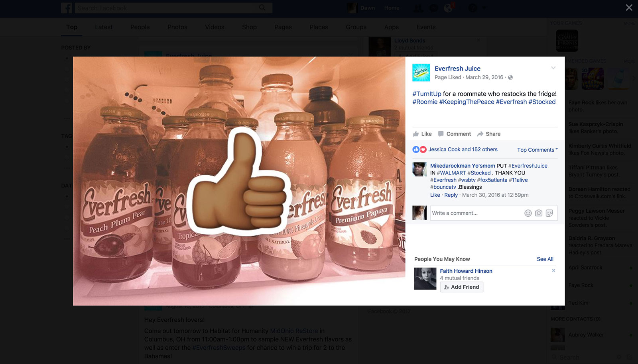This screenshot has width=638, height=364.
Task: Click into Write a comment field
Action: [x=477, y=213]
